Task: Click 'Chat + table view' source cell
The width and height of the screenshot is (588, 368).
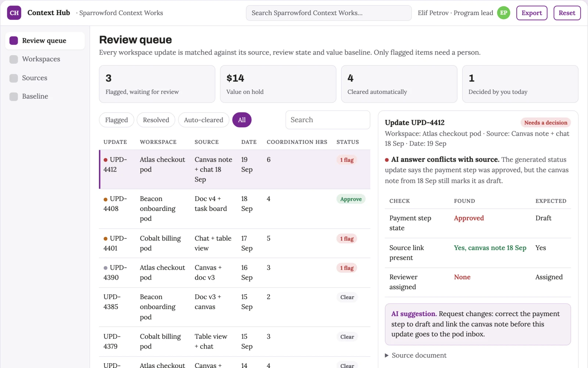Action: 213,243
